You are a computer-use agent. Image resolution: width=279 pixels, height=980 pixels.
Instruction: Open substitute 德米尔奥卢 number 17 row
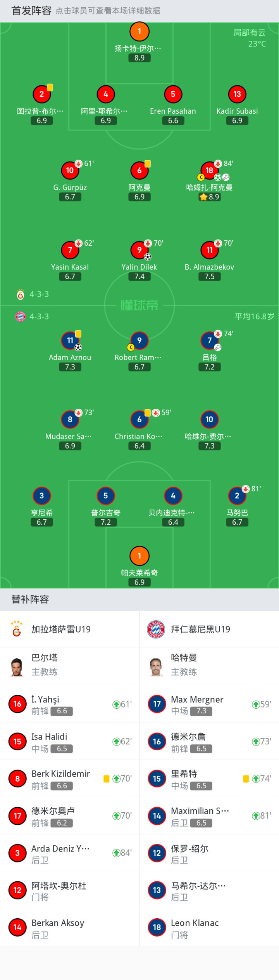pos(70,815)
